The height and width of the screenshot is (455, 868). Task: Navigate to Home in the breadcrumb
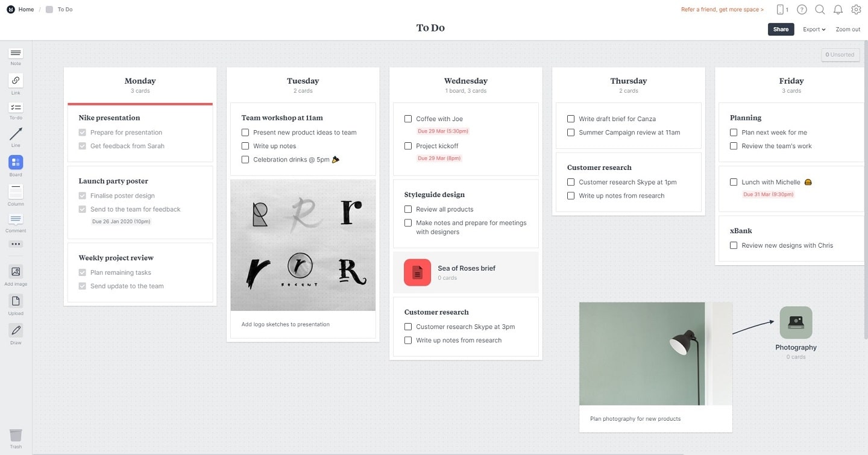(x=25, y=9)
